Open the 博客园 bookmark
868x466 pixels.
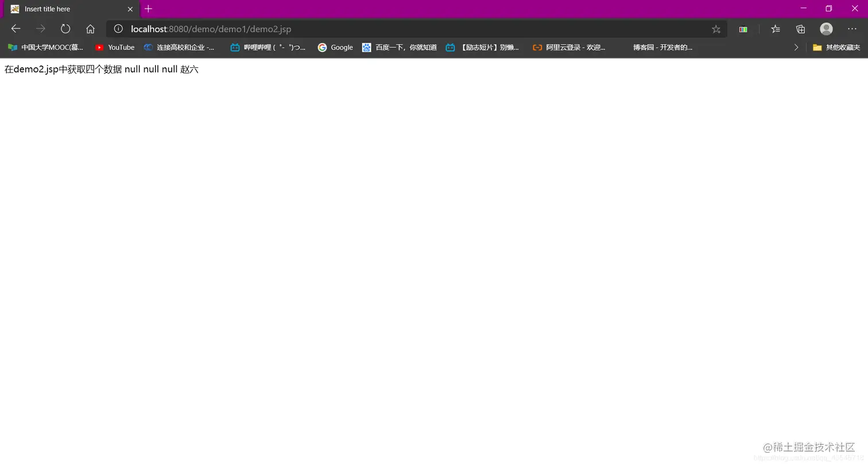click(x=662, y=47)
